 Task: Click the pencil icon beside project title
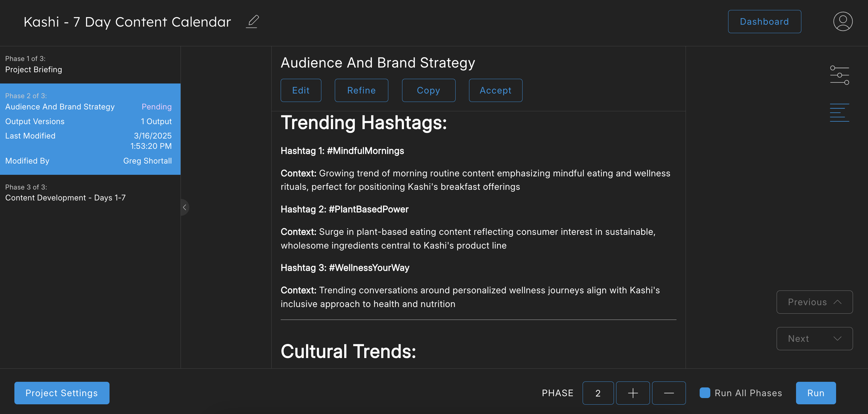(253, 22)
